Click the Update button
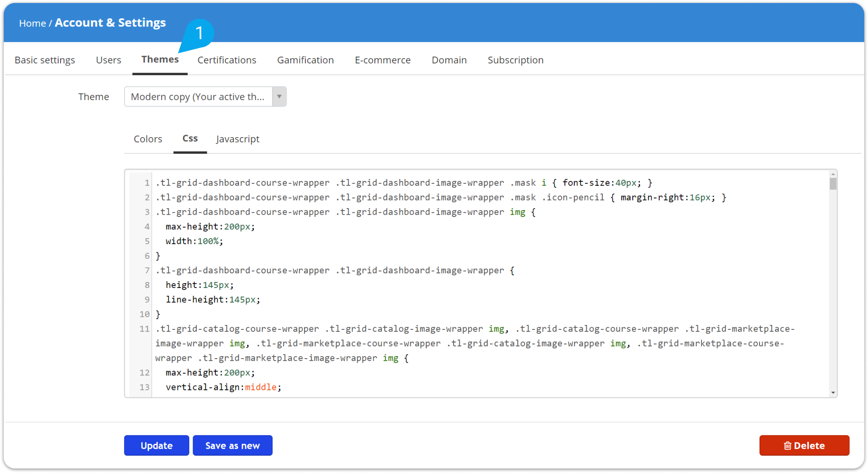This screenshot has height=473, width=868. tap(156, 445)
